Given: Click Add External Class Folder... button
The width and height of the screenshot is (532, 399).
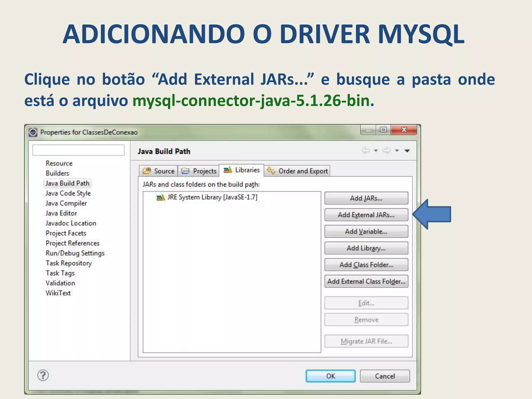Looking at the screenshot, I should [366, 281].
